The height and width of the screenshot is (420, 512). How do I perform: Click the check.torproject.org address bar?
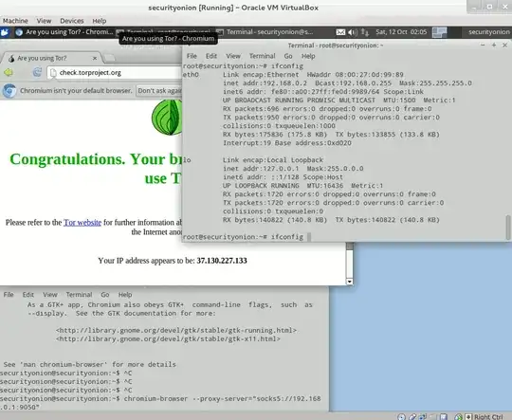coord(115,72)
